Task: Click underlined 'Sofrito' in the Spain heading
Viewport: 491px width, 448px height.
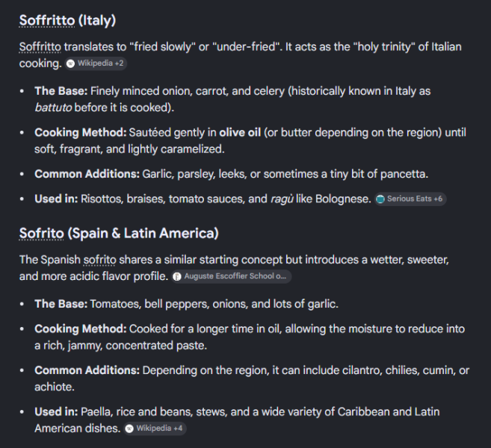Action: coord(42,234)
